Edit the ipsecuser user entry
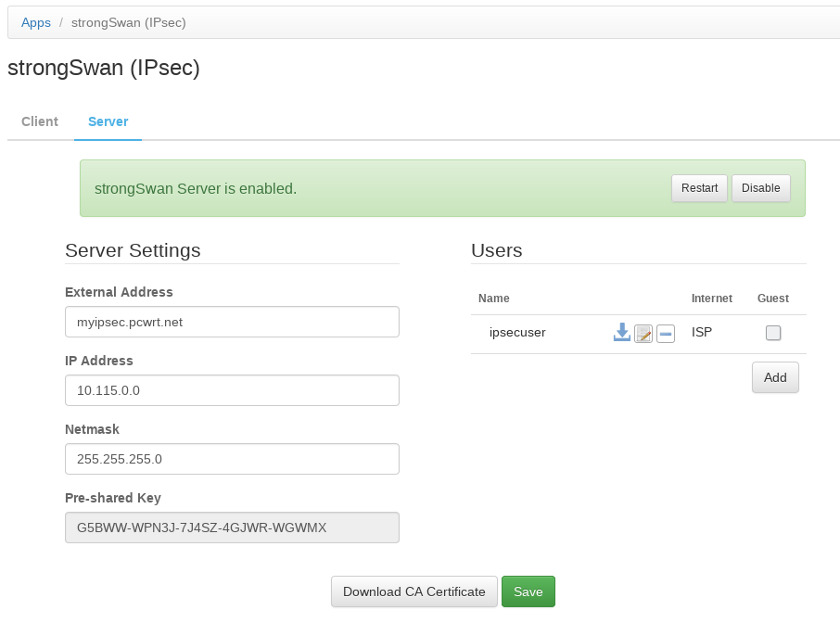This screenshot has width=840, height=623. click(643, 334)
